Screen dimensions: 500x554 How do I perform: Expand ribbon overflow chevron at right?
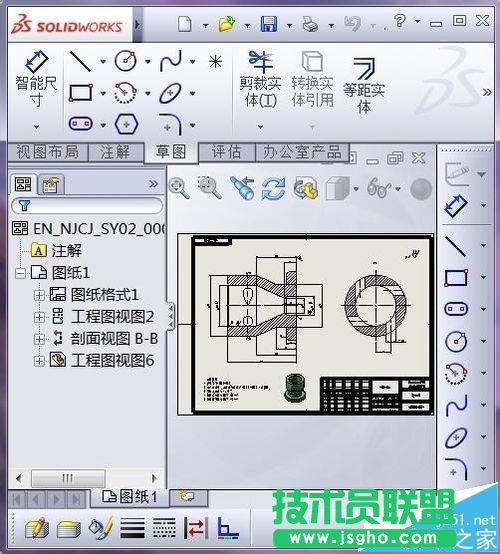click(488, 92)
